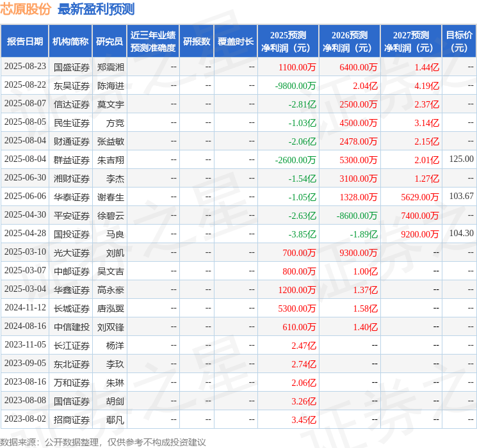
Task: Click the 9300.00万 forecast value
Action: coord(359,253)
